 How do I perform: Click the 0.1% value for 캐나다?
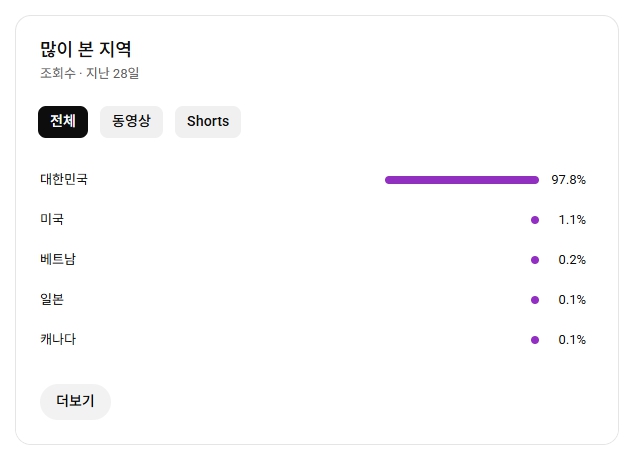pyautogui.click(x=572, y=340)
